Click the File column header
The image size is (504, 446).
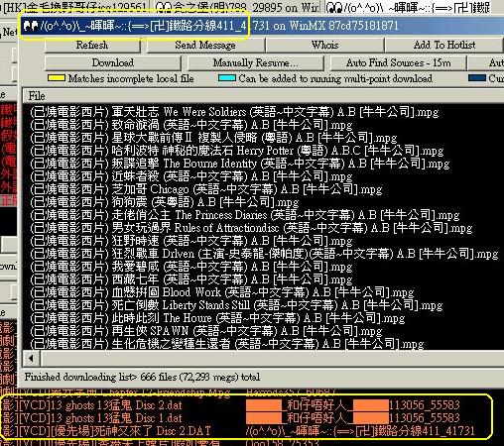[264, 96]
